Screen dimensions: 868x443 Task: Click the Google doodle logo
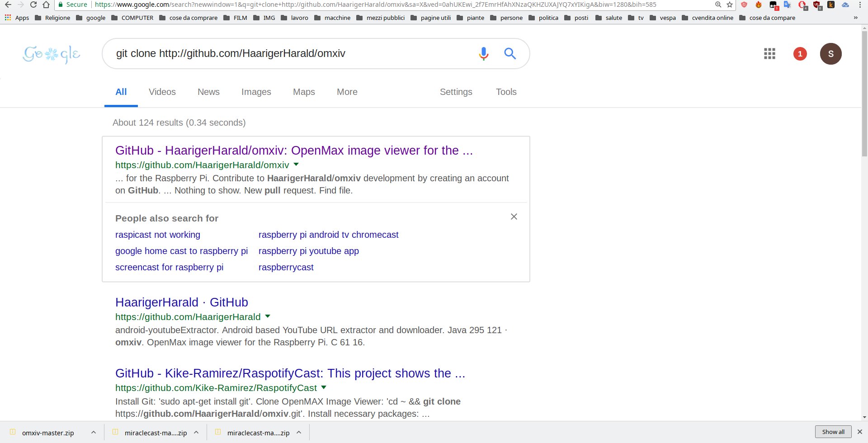pyautogui.click(x=52, y=54)
